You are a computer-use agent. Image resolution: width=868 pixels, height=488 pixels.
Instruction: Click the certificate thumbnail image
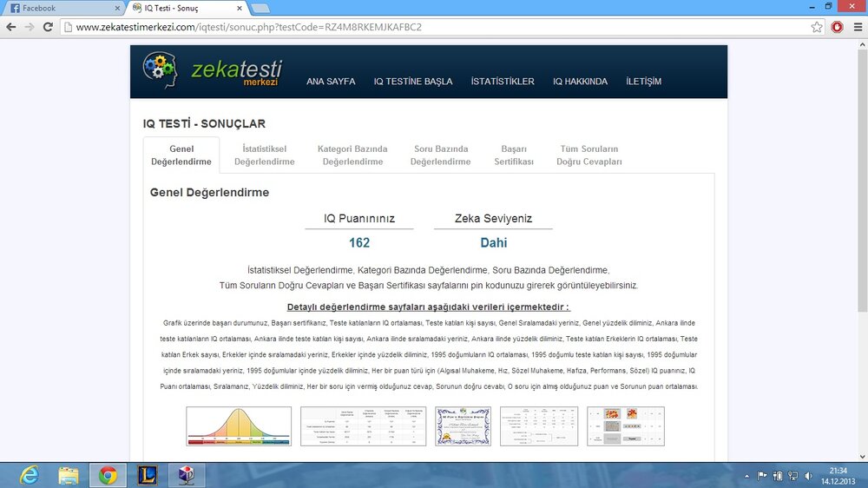[463, 426]
